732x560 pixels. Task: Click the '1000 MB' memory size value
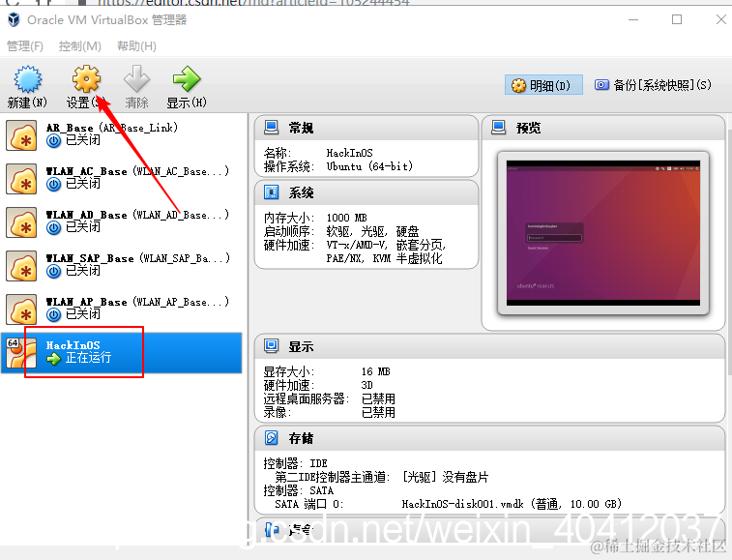point(346,218)
